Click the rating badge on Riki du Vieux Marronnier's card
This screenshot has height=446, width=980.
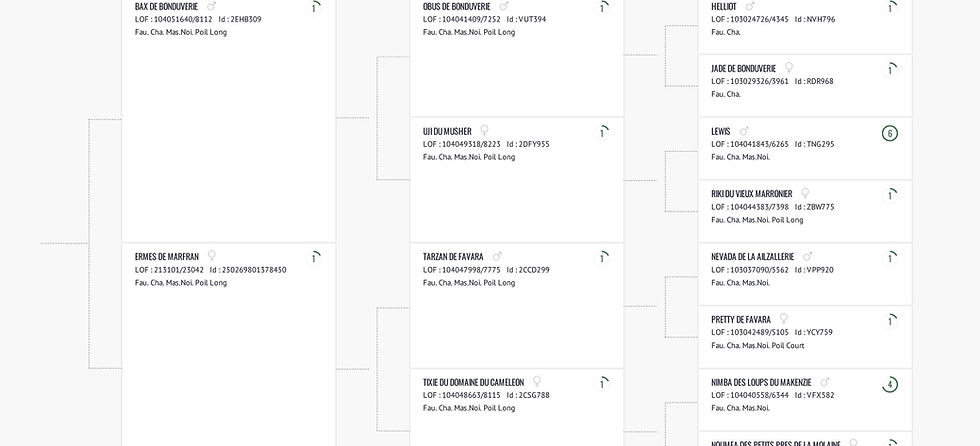pos(890,195)
